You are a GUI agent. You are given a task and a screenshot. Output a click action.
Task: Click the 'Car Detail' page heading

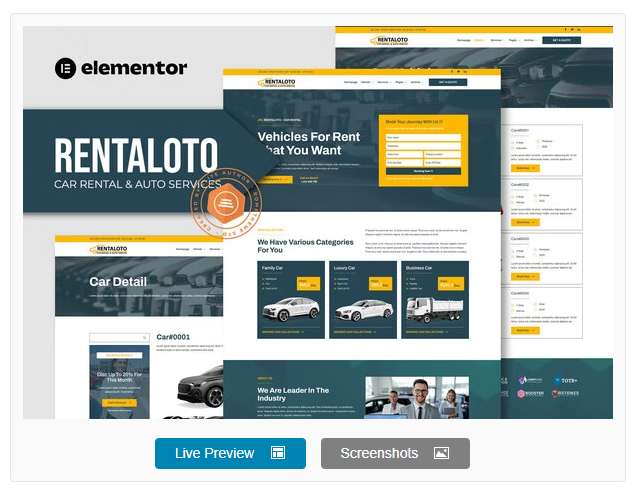click(x=118, y=282)
